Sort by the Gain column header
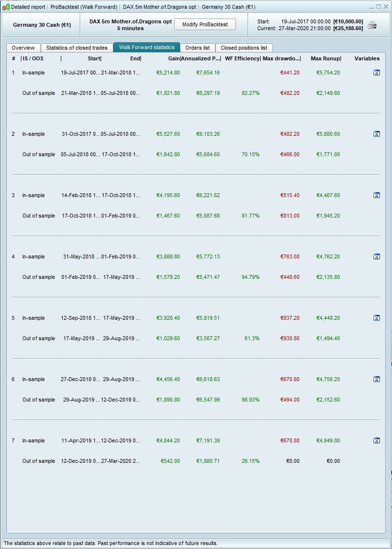Viewport: 392px width, 549px height. click(x=174, y=58)
